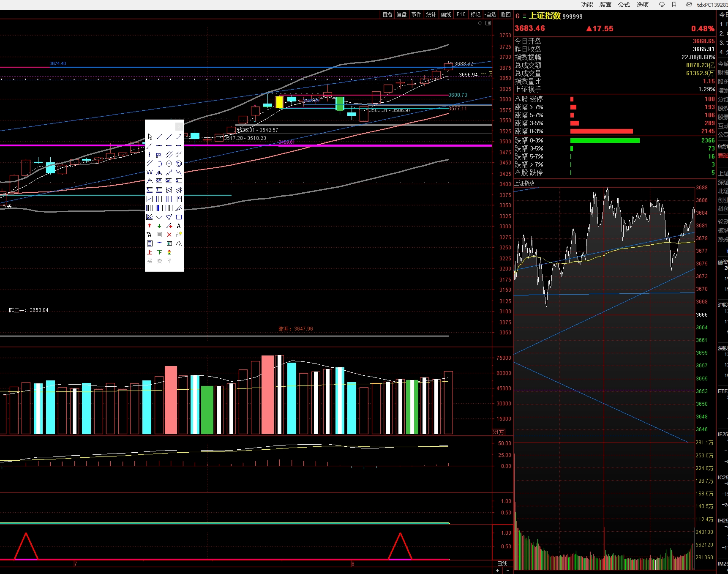Viewport: 728px width, 574px height.
Task: Click the 返回 back button
Action: (x=506, y=14)
